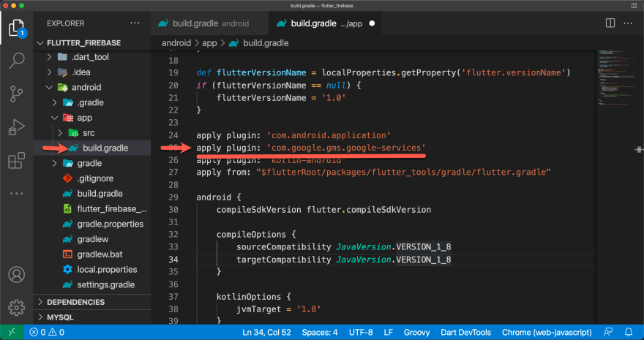Viewport: 644px width, 340px height.
Task: Open the Explorer view in activity bar
Action: [x=16, y=28]
